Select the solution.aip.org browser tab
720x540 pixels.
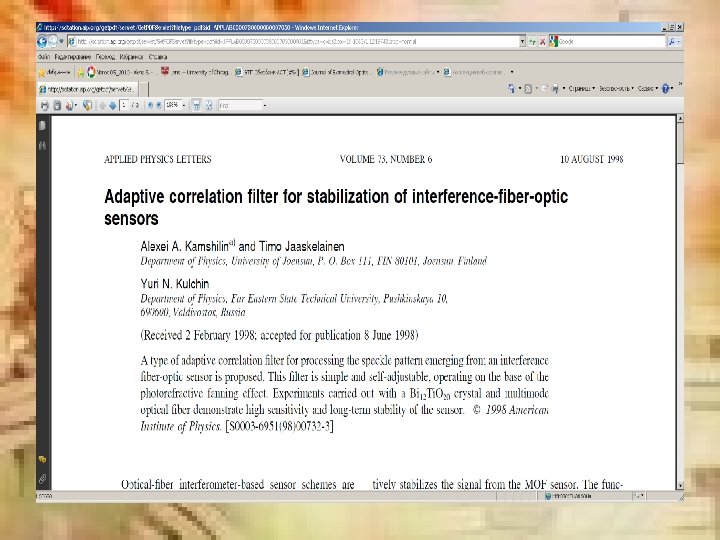tap(87, 89)
